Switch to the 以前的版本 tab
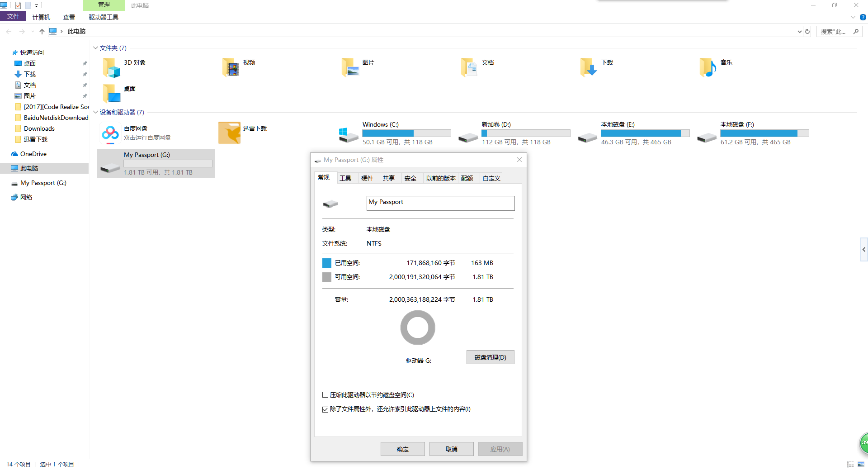This screenshot has height=470, width=868. pyautogui.click(x=441, y=178)
